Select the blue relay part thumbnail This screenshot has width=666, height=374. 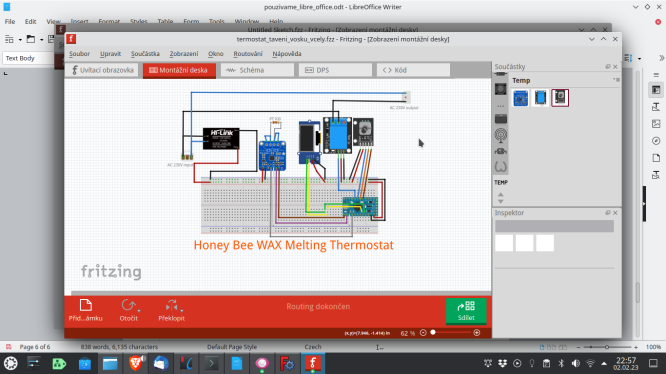tap(540, 98)
